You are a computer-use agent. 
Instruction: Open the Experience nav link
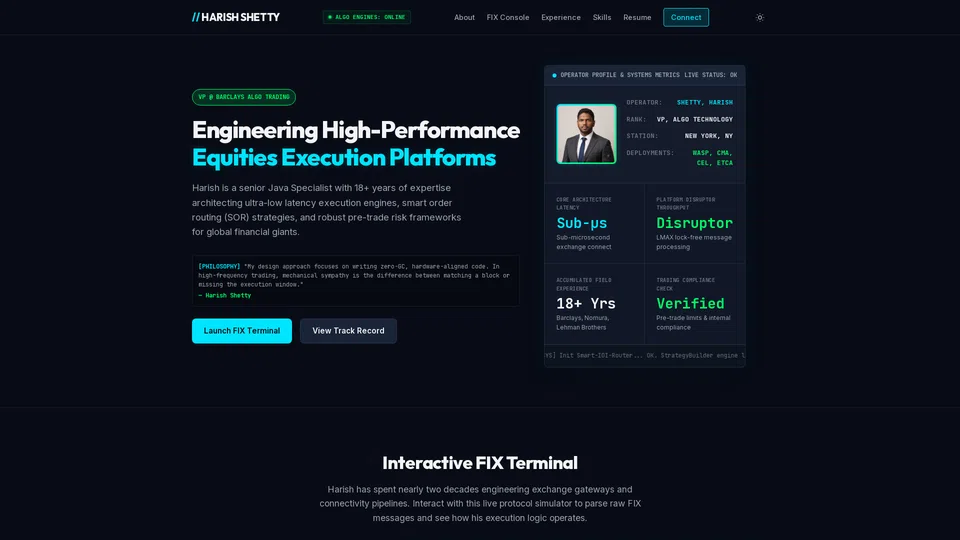(x=561, y=17)
